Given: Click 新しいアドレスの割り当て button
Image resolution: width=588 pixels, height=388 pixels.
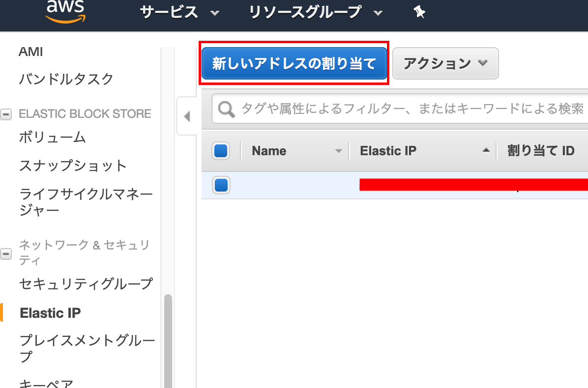Looking at the screenshot, I should point(294,63).
